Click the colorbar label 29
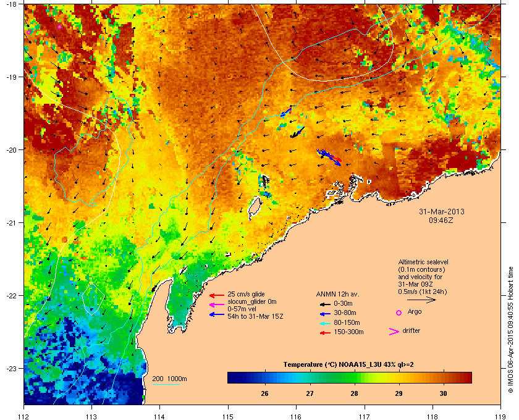Screen dimensions: 519x420 [x=399, y=393]
